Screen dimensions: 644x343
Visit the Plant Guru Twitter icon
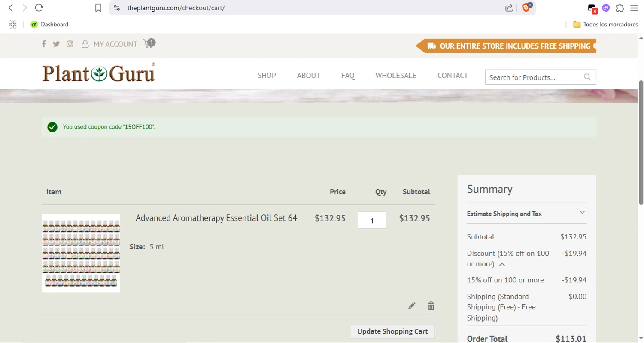56,44
